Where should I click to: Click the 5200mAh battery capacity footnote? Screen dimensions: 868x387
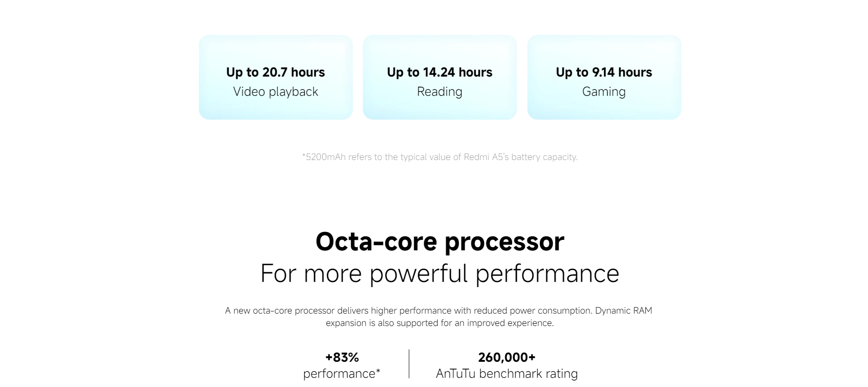coord(440,157)
